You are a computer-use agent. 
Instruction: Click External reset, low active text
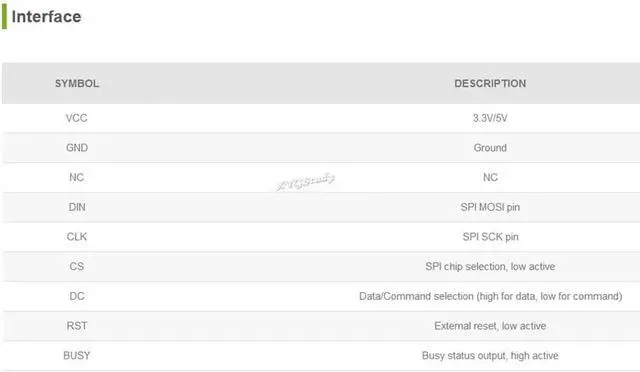click(490, 326)
